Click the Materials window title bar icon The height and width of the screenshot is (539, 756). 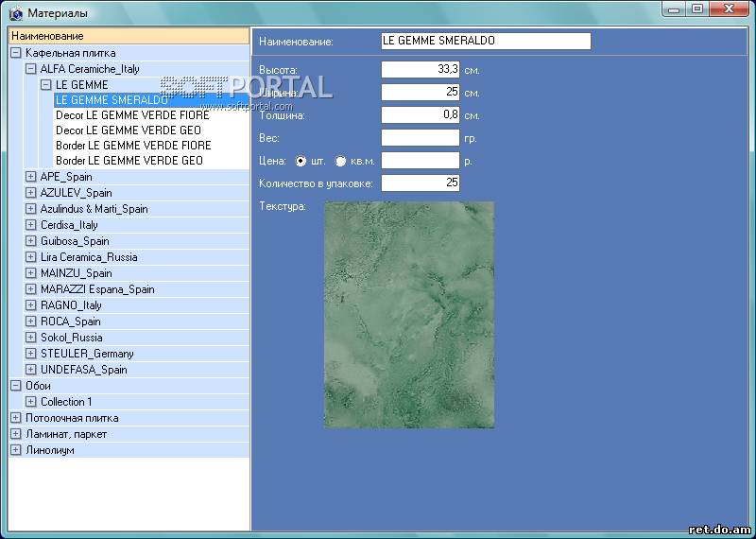[x=14, y=13]
